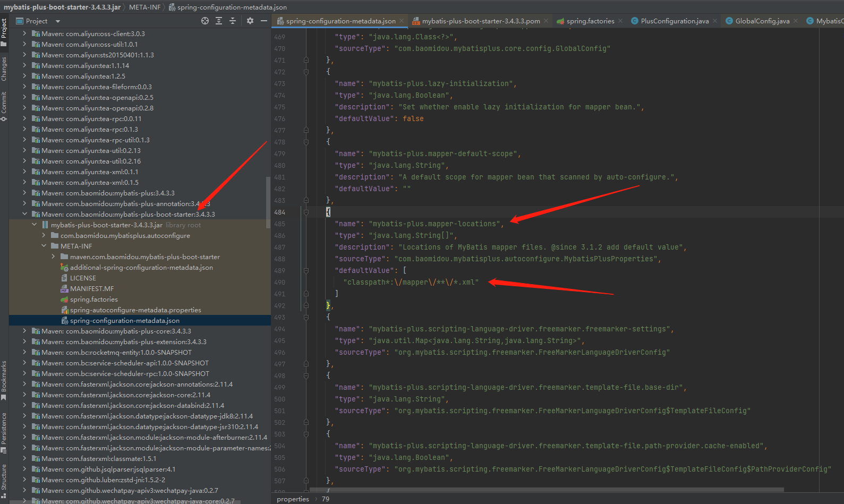Click the 79 breadcrumb index at bottom
This screenshot has height=504, width=844.
[x=325, y=499]
